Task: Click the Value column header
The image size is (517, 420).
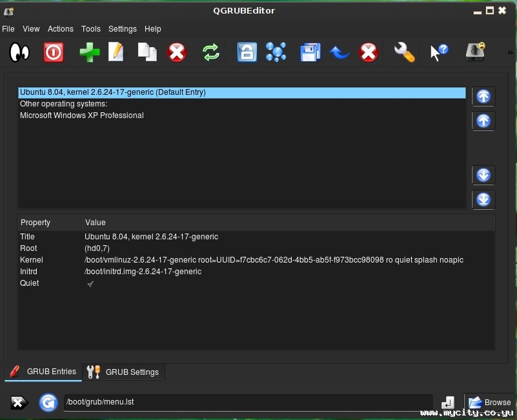Action: pyautogui.click(x=288, y=223)
